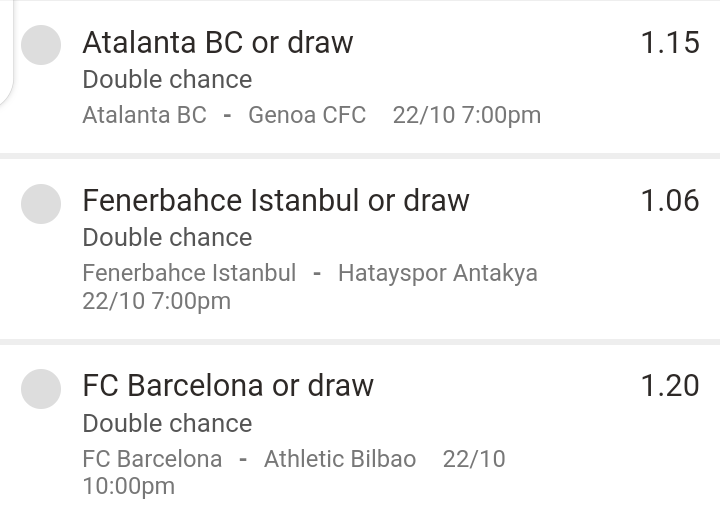This screenshot has height=522, width=720.
Task: Click Double chance label under Atalanta bet
Action: pos(167,80)
